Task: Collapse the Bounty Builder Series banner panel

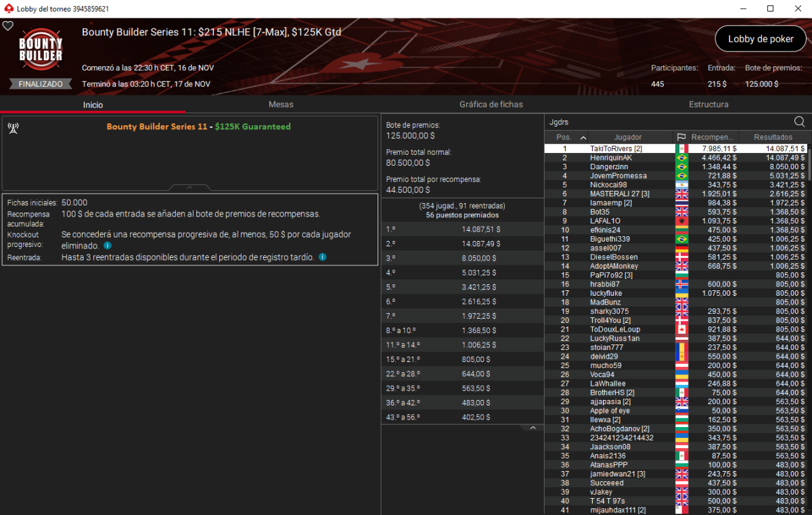Action: pyautogui.click(x=189, y=187)
